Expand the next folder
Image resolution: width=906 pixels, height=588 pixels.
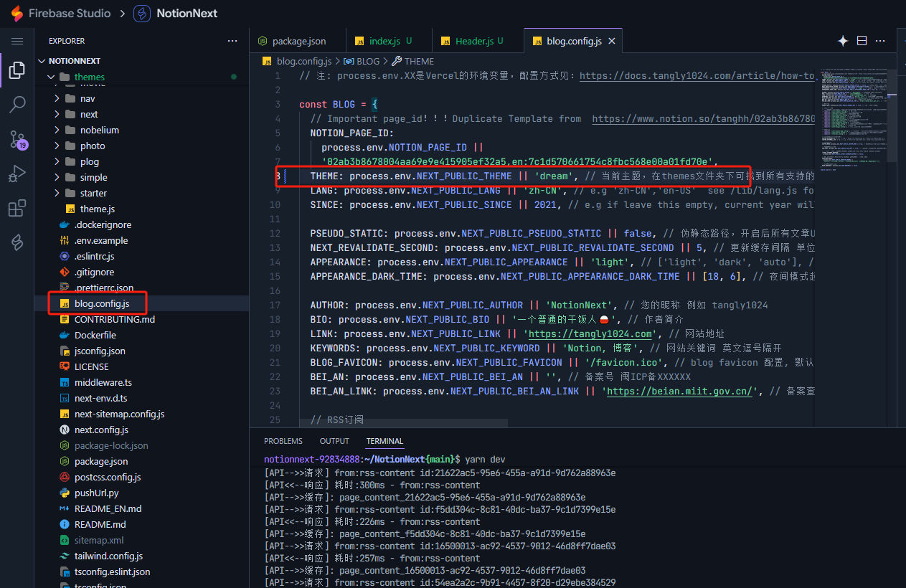tap(57, 114)
